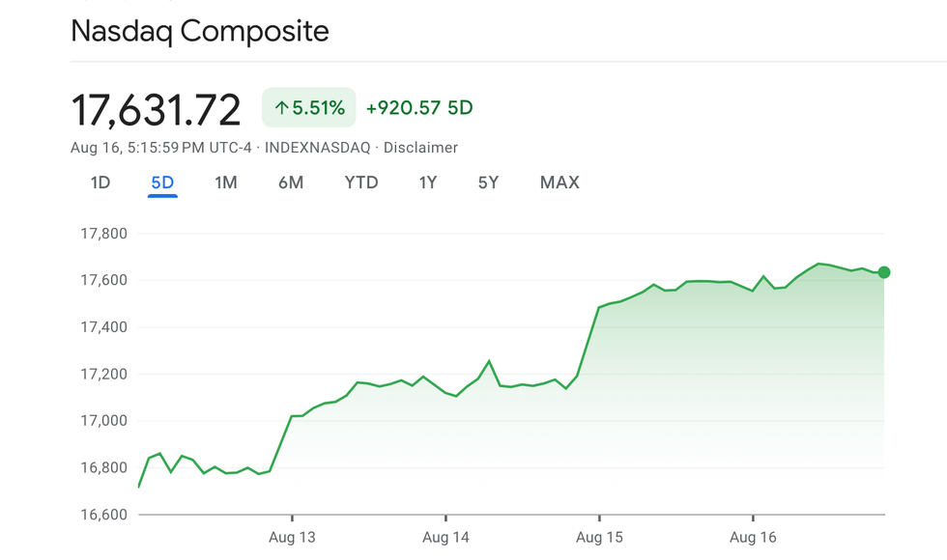Select the 1D time range tab

point(100,182)
